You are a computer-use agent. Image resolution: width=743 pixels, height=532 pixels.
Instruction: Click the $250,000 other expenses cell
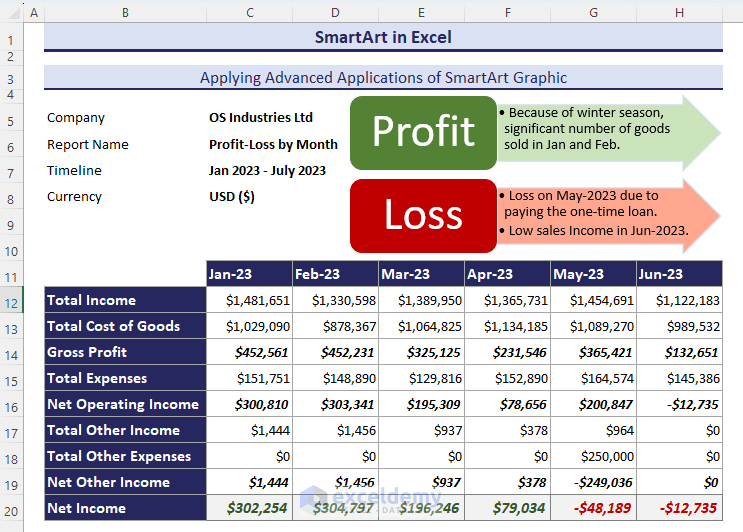click(593, 456)
